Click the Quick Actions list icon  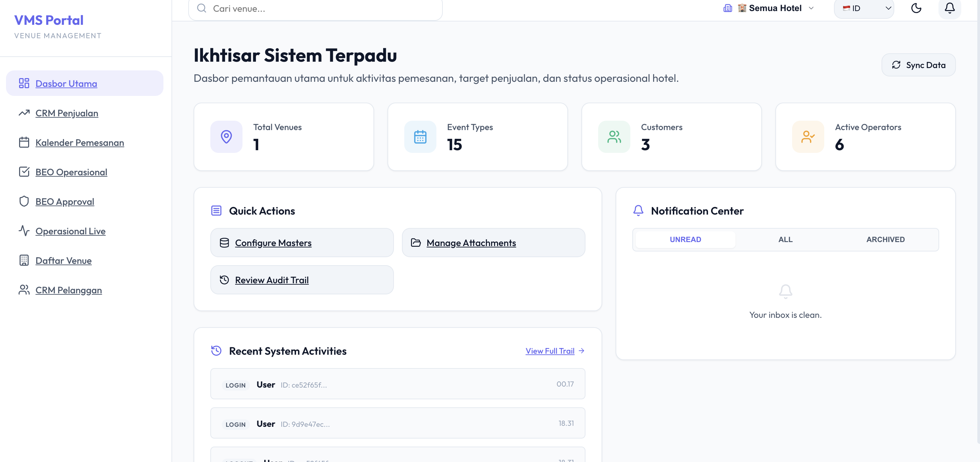pos(216,211)
